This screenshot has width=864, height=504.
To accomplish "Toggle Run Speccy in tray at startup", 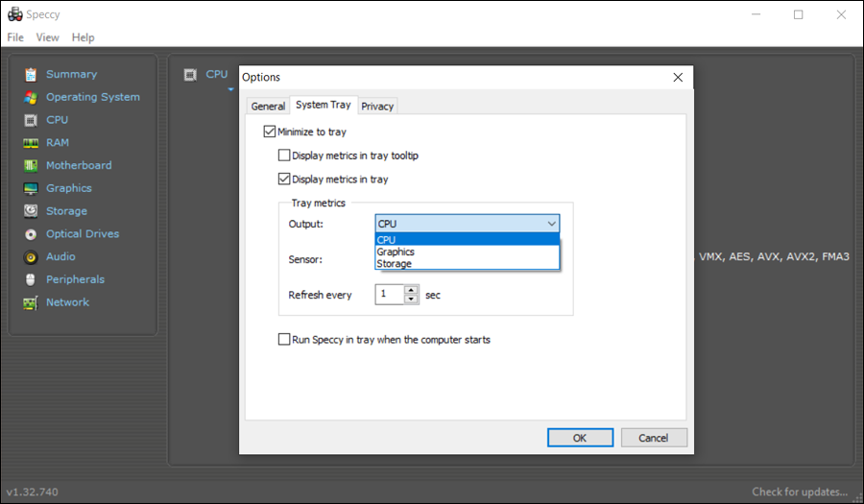I will (284, 339).
